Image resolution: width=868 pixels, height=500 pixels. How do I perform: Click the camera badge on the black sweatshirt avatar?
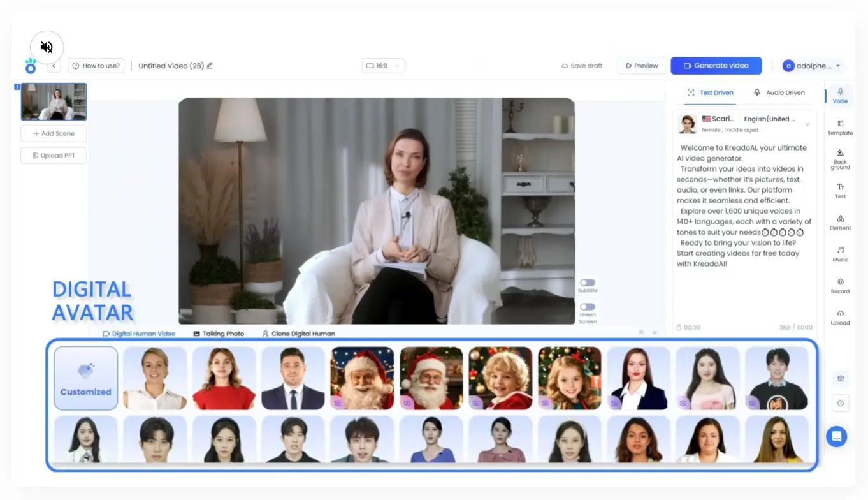click(753, 403)
